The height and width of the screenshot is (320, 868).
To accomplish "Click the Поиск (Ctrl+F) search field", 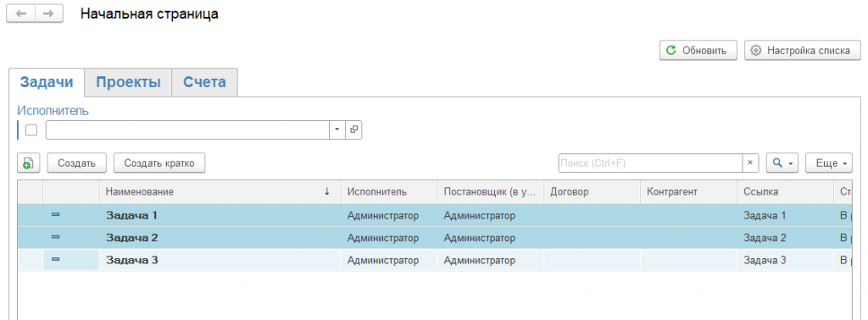I will click(650, 163).
